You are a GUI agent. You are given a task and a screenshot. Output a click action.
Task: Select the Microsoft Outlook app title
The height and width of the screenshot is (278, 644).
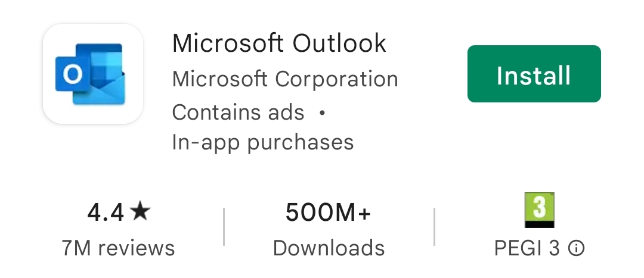pos(279,43)
